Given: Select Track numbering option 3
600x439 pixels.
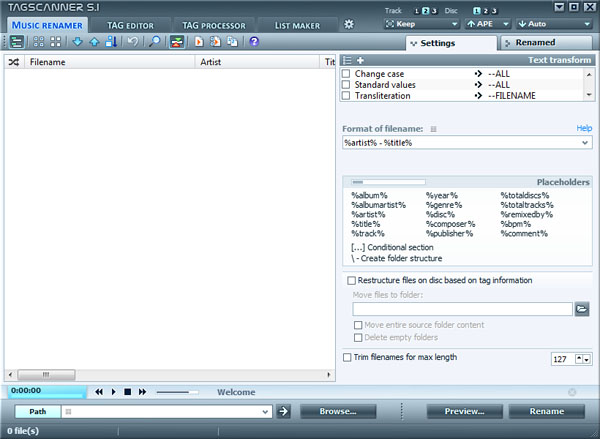Looking at the screenshot, I should point(434,11).
